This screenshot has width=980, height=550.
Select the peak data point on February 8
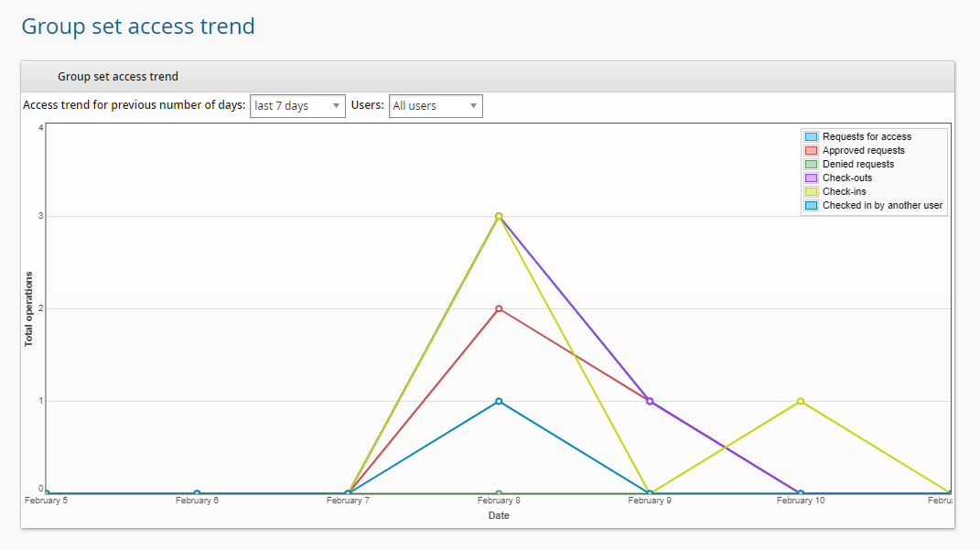(499, 216)
